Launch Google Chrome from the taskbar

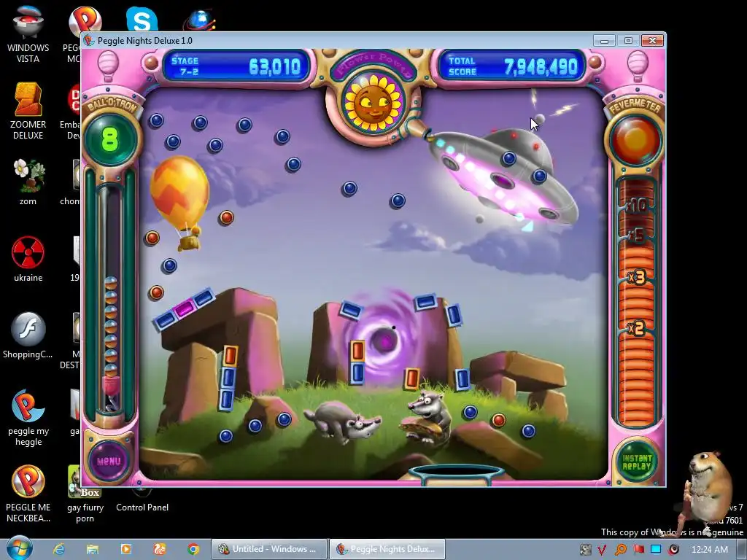pyautogui.click(x=193, y=549)
